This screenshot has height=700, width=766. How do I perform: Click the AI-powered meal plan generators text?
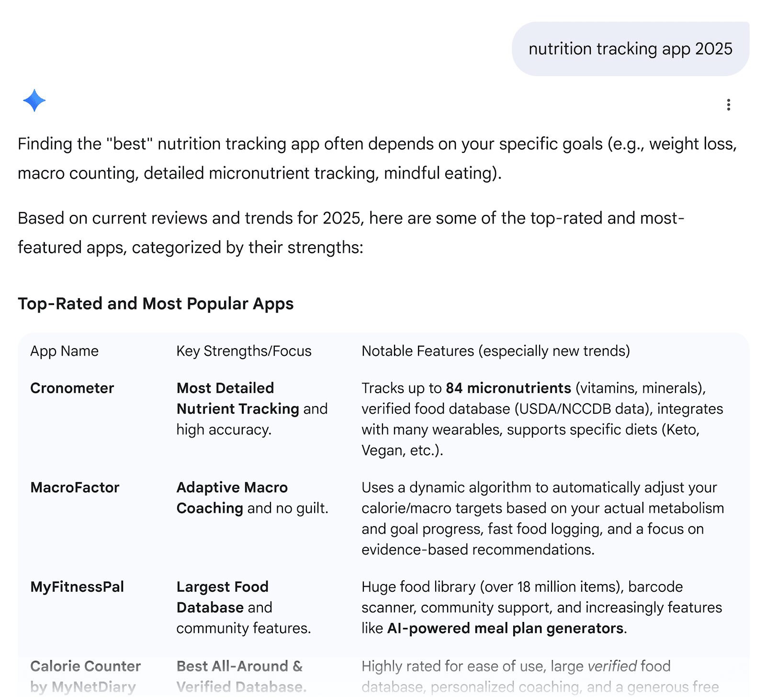(x=506, y=628)
